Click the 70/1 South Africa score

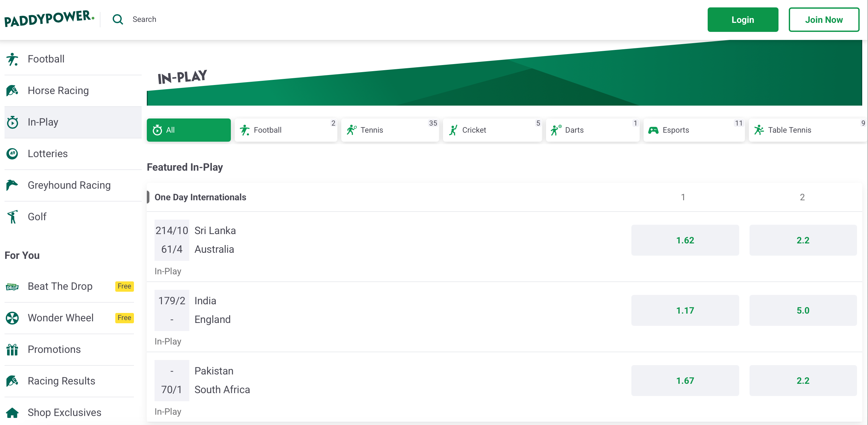pos(172,390)
